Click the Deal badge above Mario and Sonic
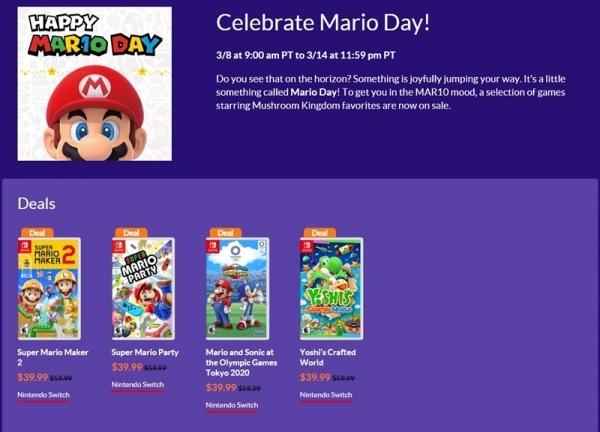600x432 pixels. click(225, 233)
